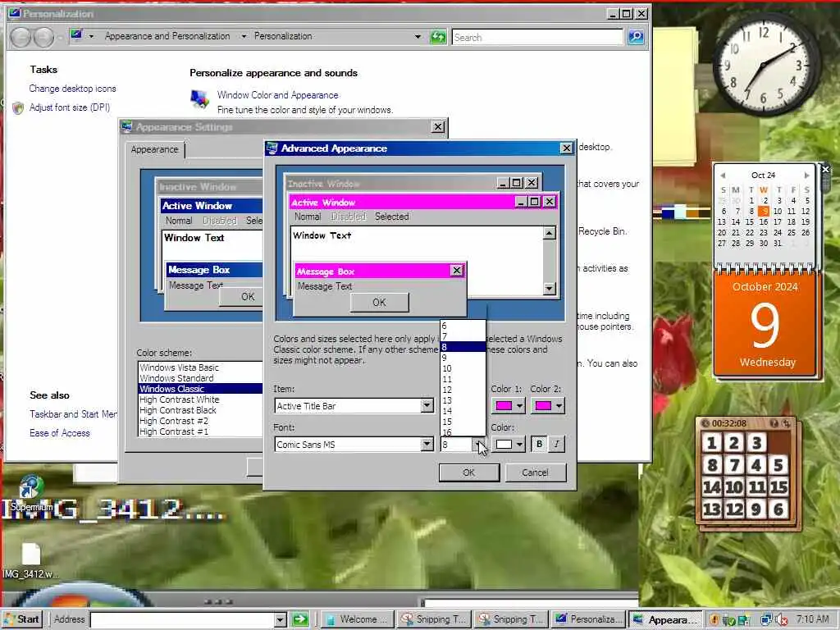The image size is (840, 630).
Task: Expand the address bar history dropdown arrow
Action: click(418, 36)
